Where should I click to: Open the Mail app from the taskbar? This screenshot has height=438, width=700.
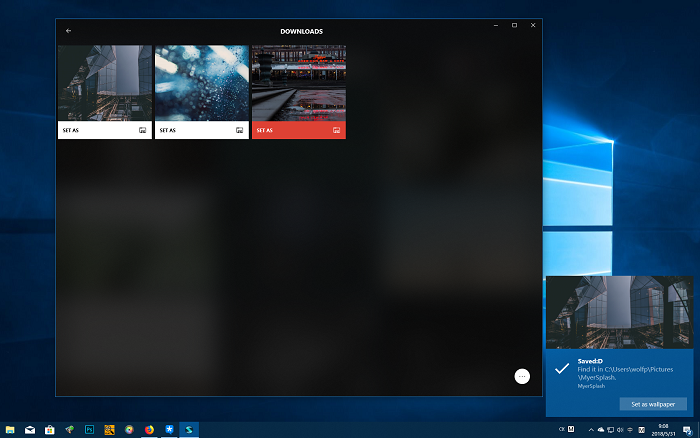click(x=30, y=430)
